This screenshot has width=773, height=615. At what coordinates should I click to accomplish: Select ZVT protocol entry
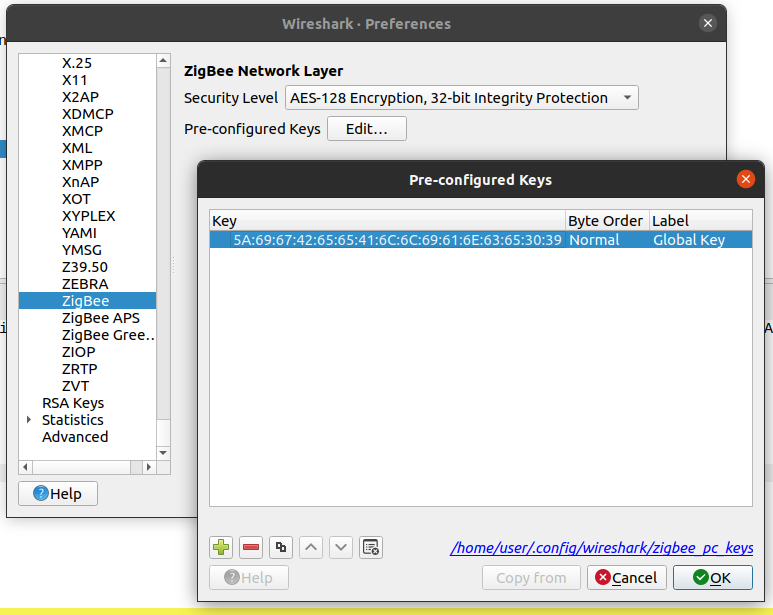tap(75, 386)
